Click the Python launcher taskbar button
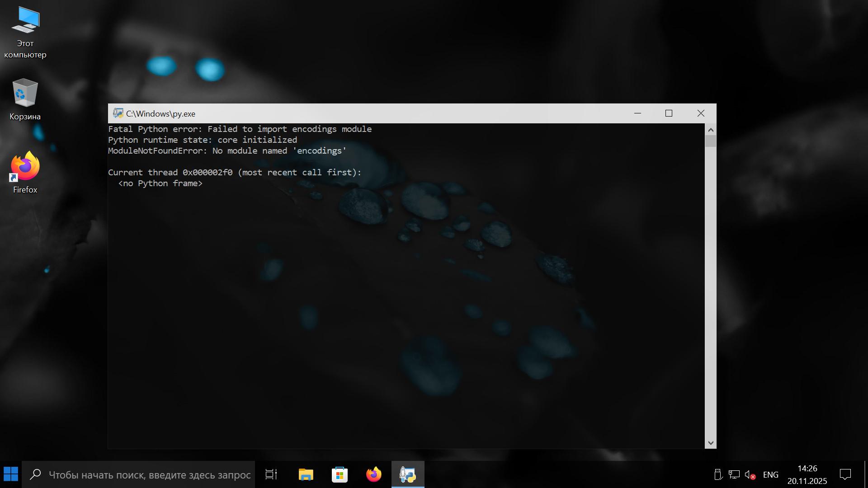This screenshot has height=488, width=868. pyautogui.click(x=407, y=474)
